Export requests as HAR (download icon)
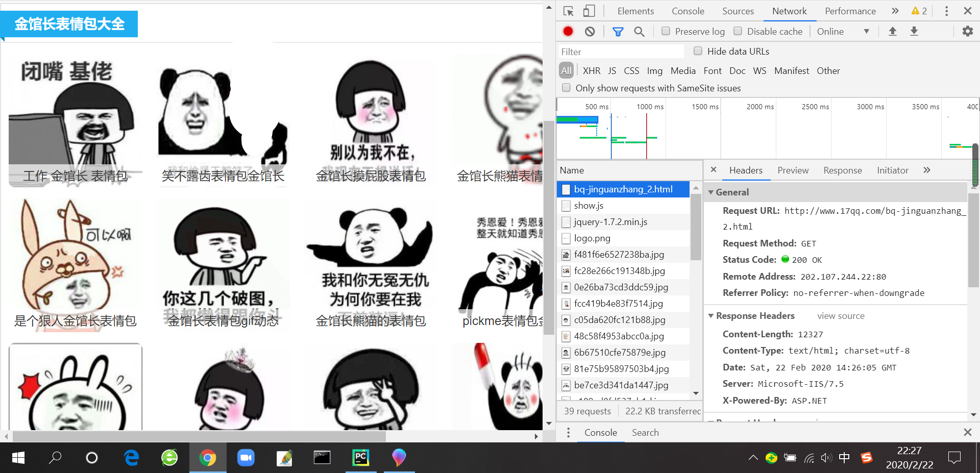The height and width of the screenshot is (473, 980). point(914,31)
